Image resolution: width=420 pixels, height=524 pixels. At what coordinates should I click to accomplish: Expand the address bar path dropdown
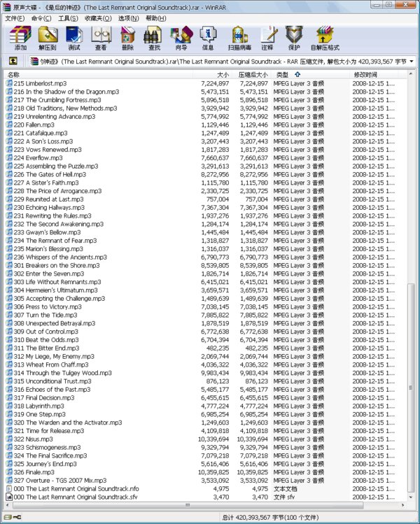tap(412, 61)
